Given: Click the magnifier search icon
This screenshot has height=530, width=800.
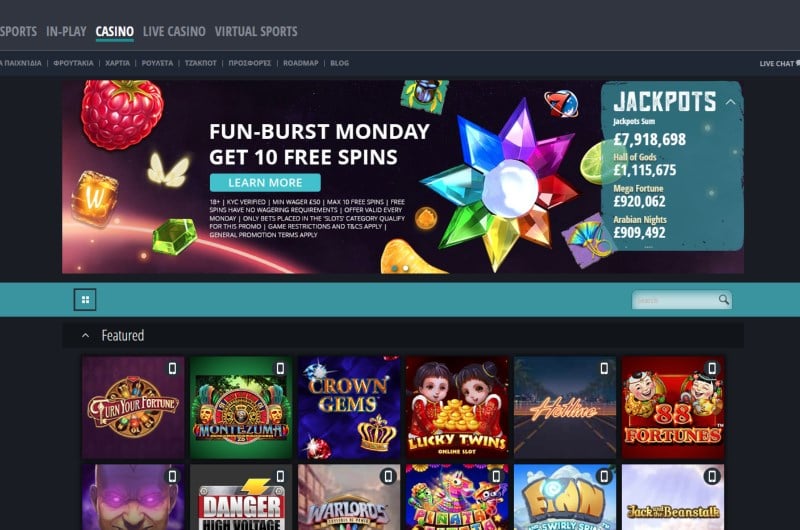Looking at the screenshot, I should pyautogui.click(x=723, y=299).
